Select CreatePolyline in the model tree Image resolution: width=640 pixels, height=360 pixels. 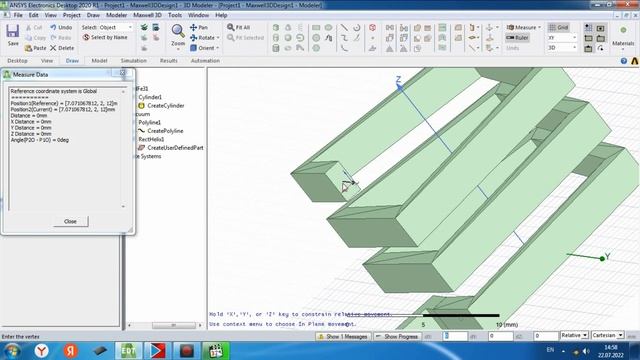(x=165, y=131)
